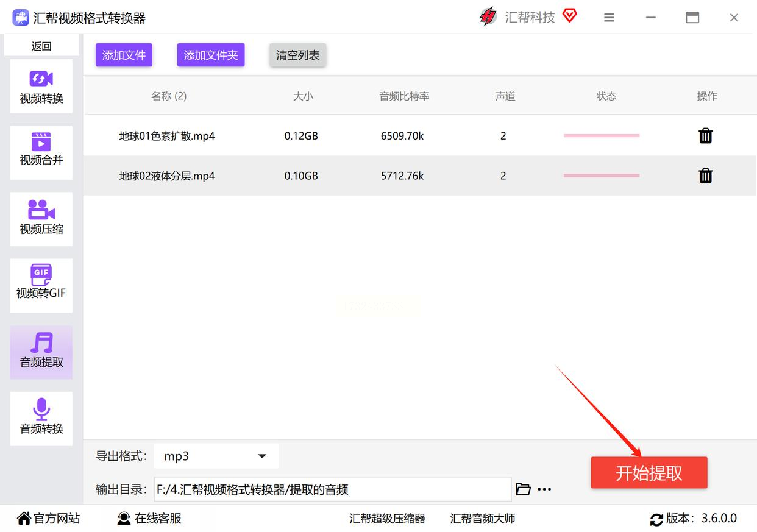Click the 汇帮视频格式转换器 window title

(90, 18)
